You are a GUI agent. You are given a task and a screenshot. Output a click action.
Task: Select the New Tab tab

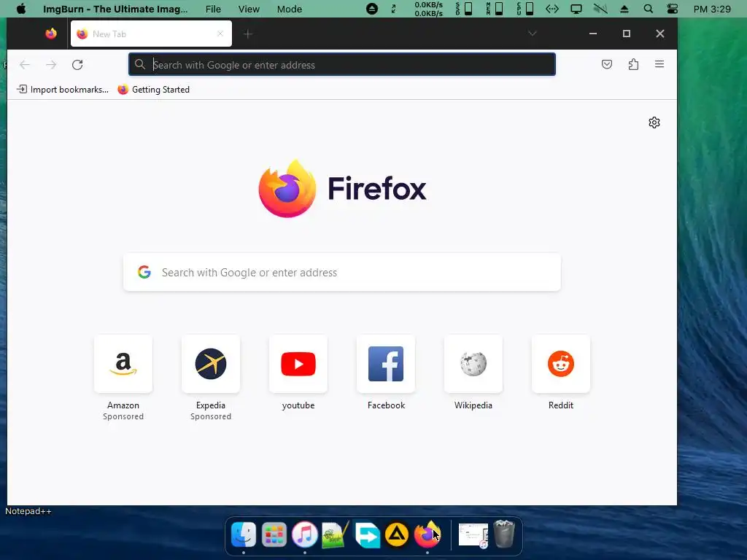pos(151,34)
